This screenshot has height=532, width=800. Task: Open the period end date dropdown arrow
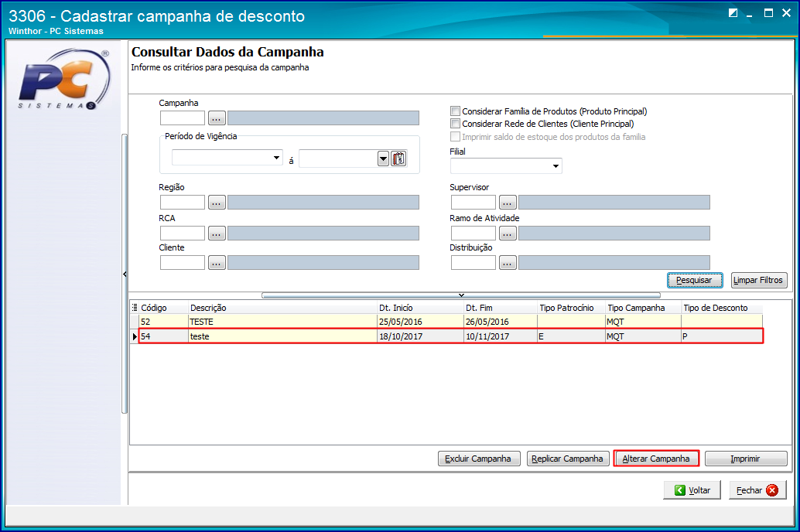383,159
